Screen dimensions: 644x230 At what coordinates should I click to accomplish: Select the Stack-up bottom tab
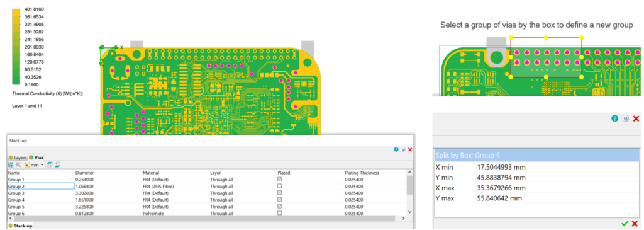[21, 226]
